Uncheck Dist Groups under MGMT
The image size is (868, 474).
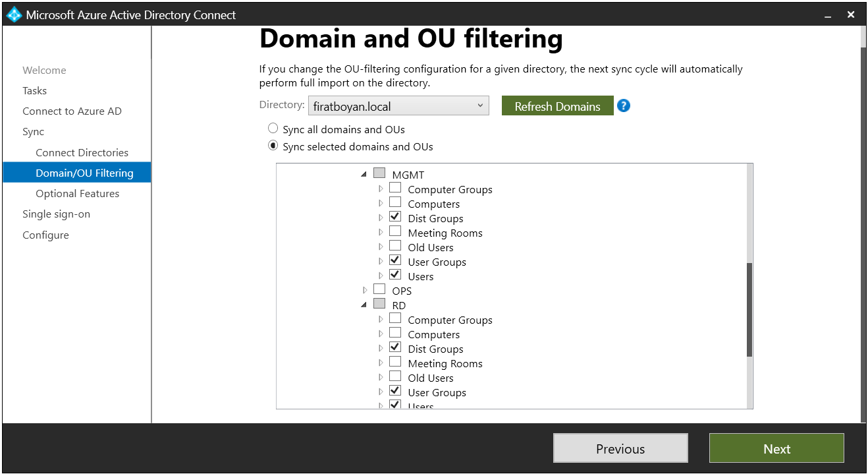pos(394,217)
